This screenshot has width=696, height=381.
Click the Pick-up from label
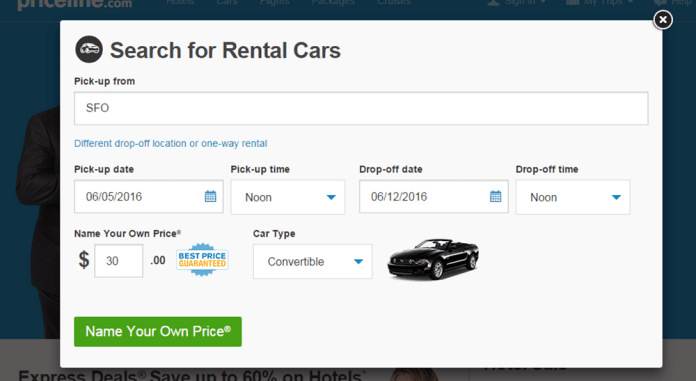(104, 81)
